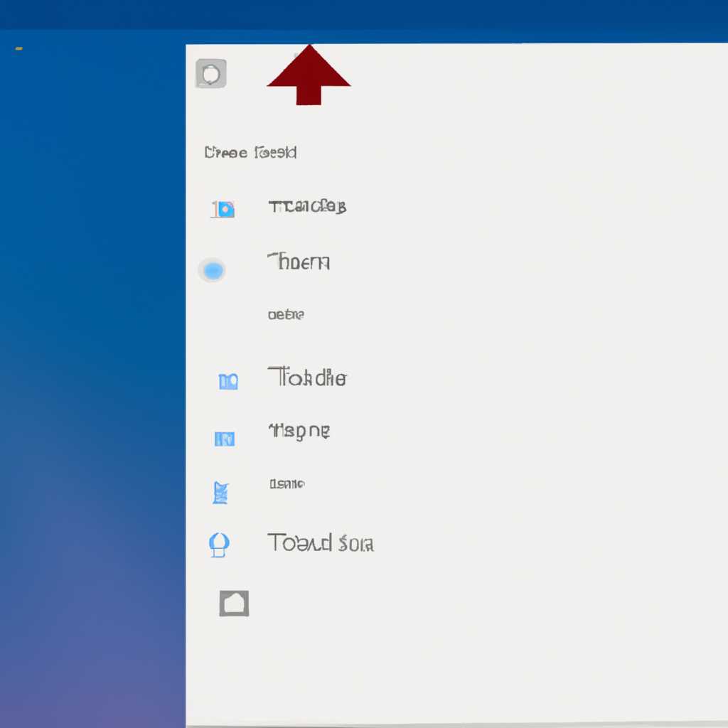Image resolution: width=728 pixels, height=728 pixels.
Task: Click the label next to the blue card icon
Action: click(x=299, y=432)
